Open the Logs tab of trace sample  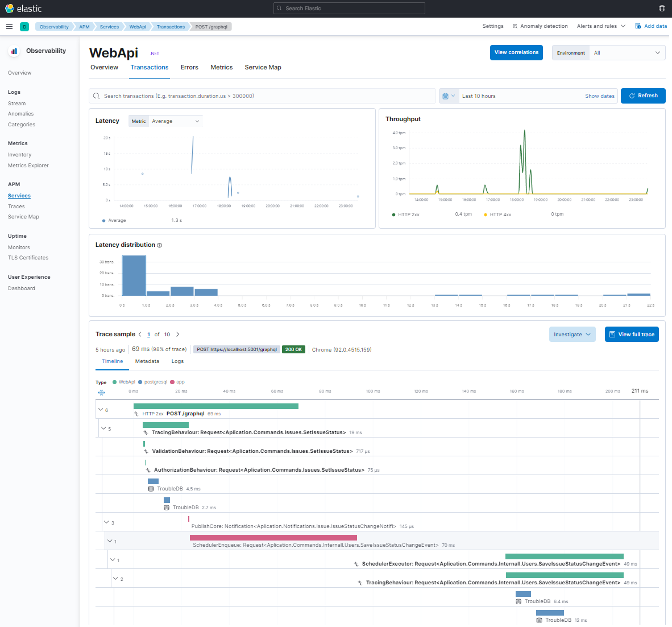point(177,361)
